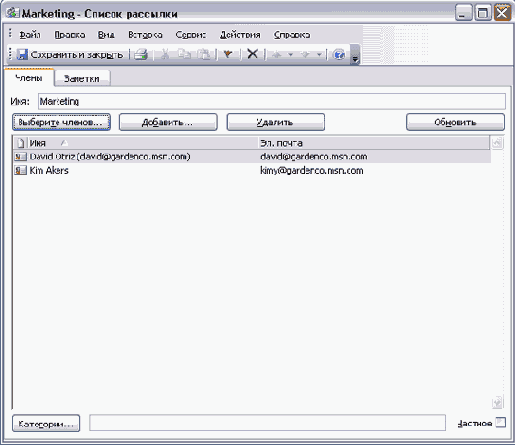
Task: Click the Paste clipboard icon
Action: (x=204, y=54)
